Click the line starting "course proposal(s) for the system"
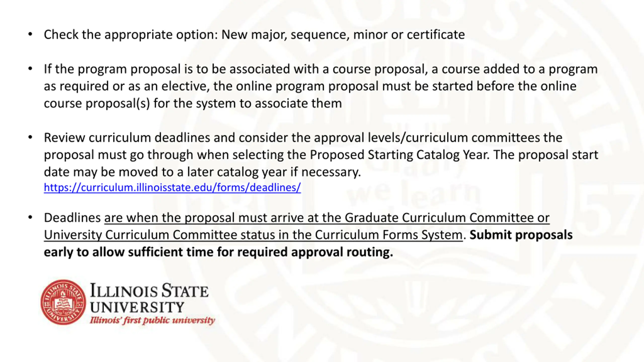Image resolution: width=644 pixels, height=362 pixels. (193, 104)
